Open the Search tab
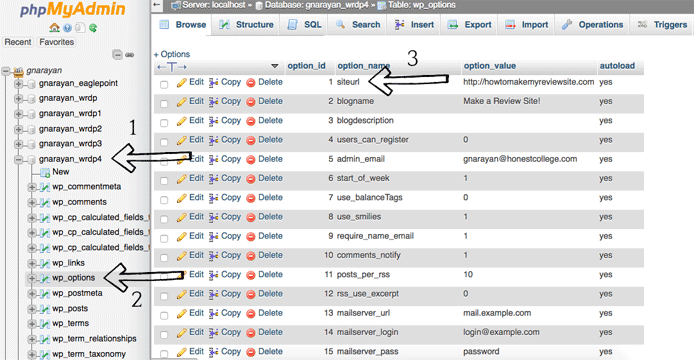694x360 pixels. 358,25
